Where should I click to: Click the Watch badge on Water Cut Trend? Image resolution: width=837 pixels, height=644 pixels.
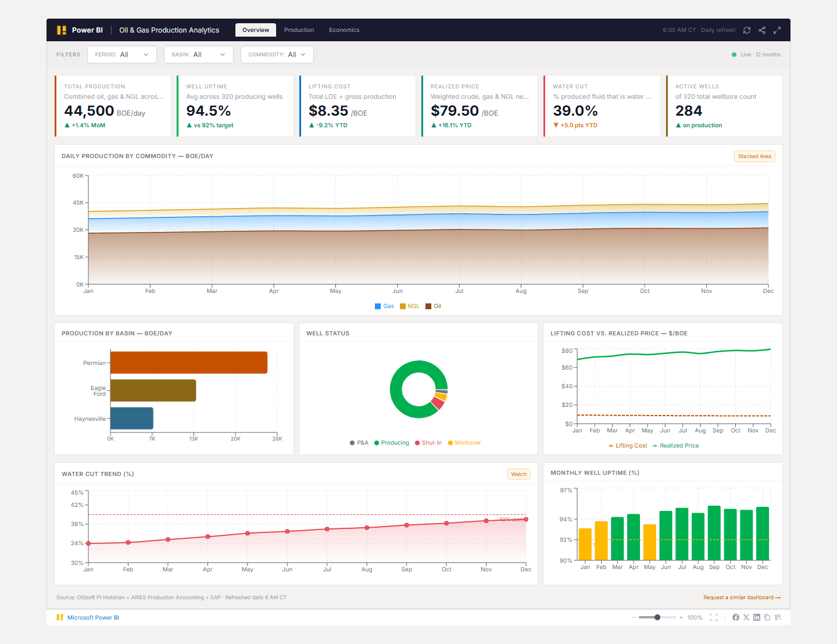[x=519, y=474]
